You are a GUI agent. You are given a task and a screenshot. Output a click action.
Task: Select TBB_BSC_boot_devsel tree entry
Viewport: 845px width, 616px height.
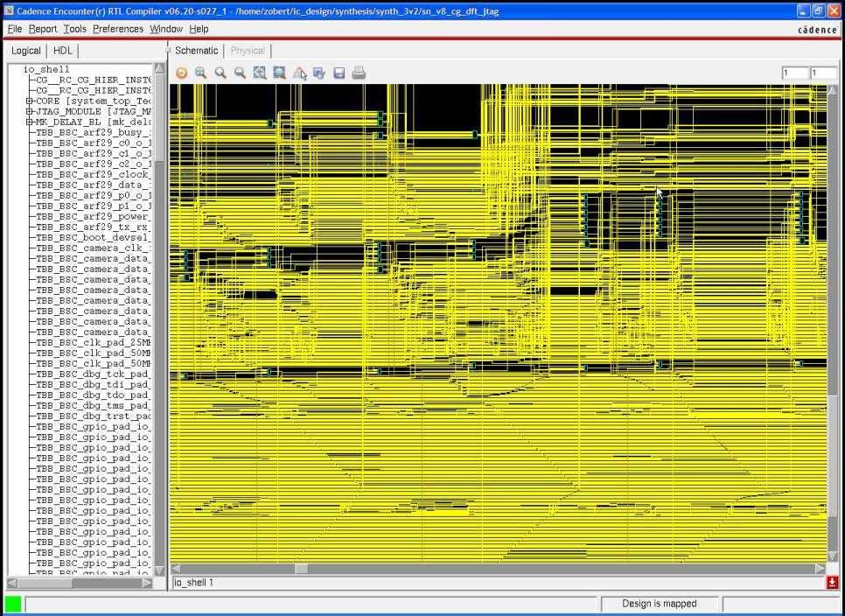click(94, 238)
